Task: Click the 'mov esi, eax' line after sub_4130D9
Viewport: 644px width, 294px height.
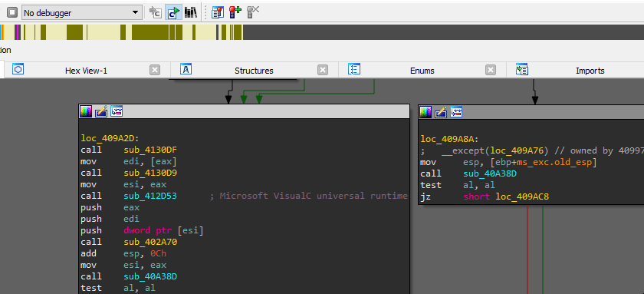Action: [x=123, y=184]
